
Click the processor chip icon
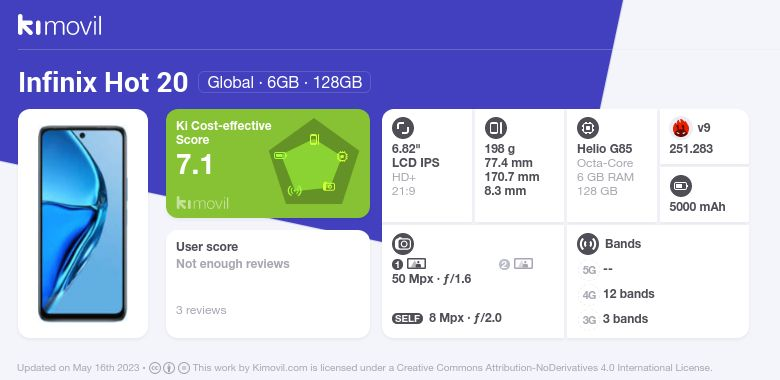pos(588,128)
